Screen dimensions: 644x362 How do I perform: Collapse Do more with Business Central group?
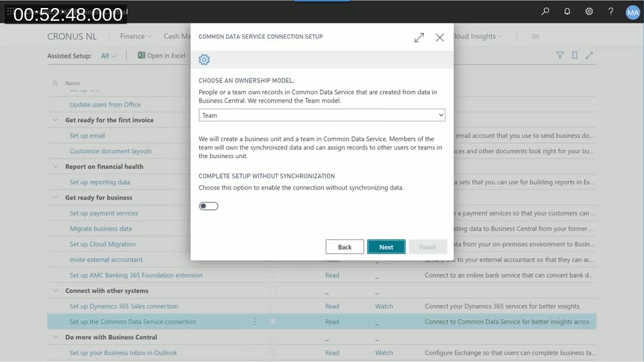click(x=56, y=337)
